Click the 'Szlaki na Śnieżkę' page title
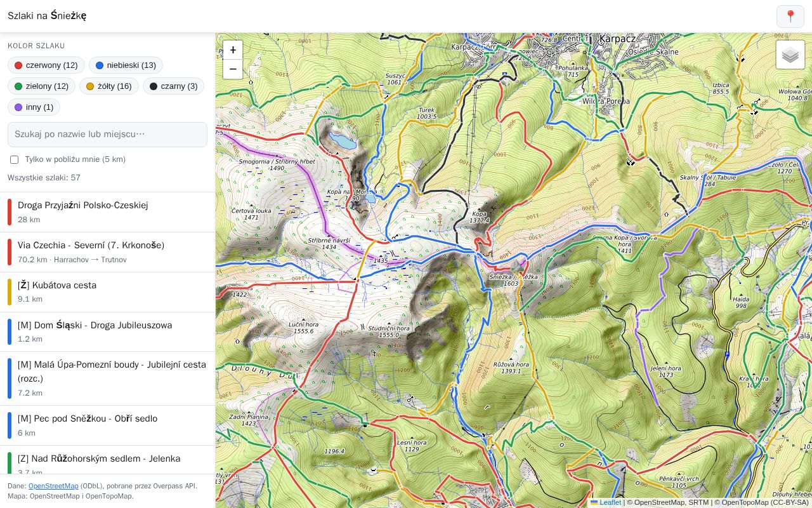Viewport: 812px width, 508px height. pyautogui.click(x=47, y=16)
